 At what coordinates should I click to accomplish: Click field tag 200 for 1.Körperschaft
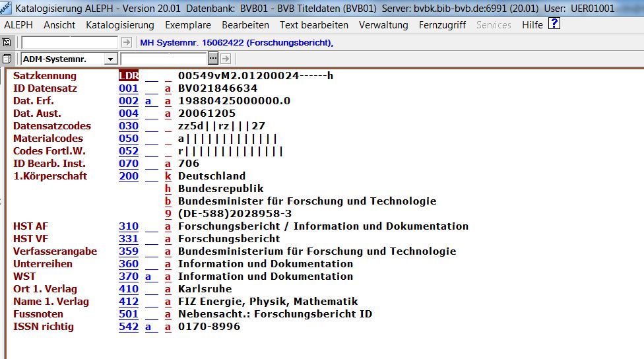[129, 176]
